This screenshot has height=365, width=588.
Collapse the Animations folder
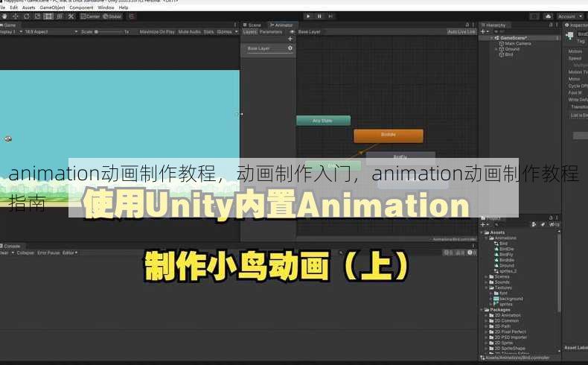[x=487, y=238]
